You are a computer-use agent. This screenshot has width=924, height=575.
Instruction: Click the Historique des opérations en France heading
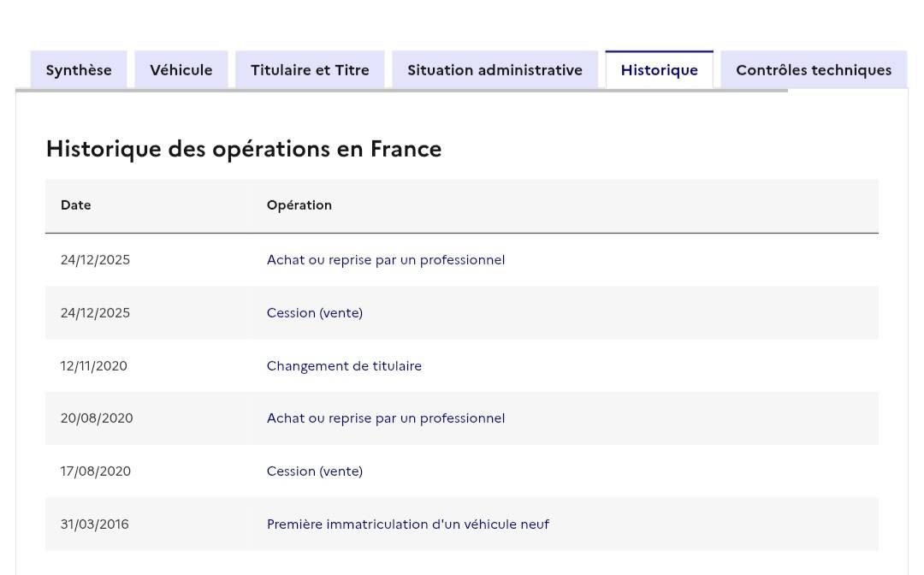pos(244,149)
